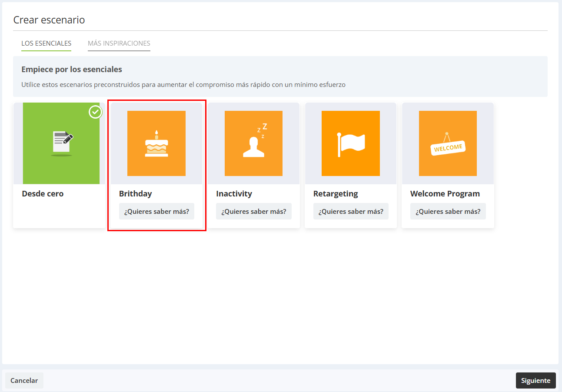Click the Brithday title text

136,194
